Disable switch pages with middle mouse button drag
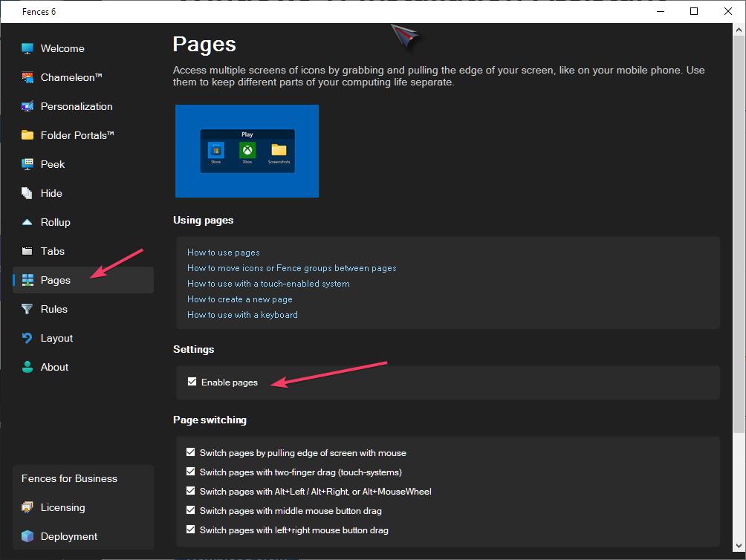 [191, 510]
